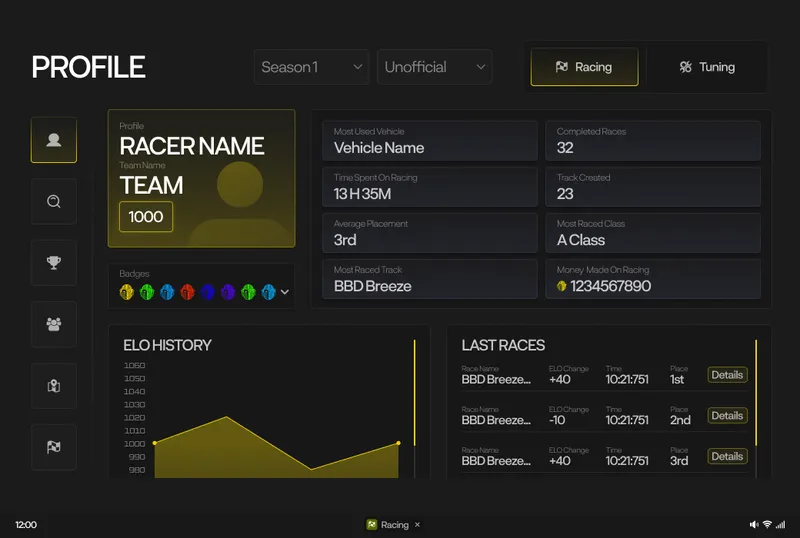Click the volume icon in status bar

coord(754,524)
